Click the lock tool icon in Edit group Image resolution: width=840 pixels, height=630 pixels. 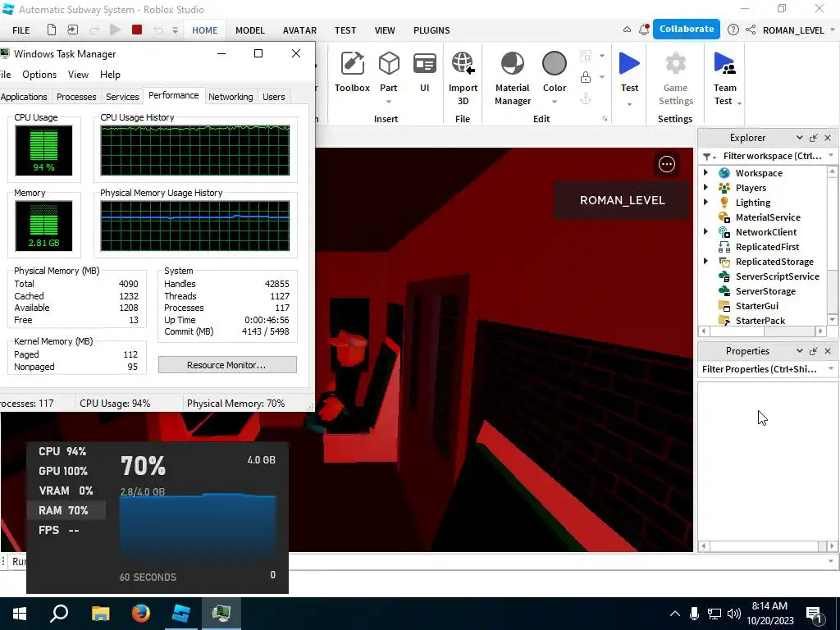click(586, 78)
